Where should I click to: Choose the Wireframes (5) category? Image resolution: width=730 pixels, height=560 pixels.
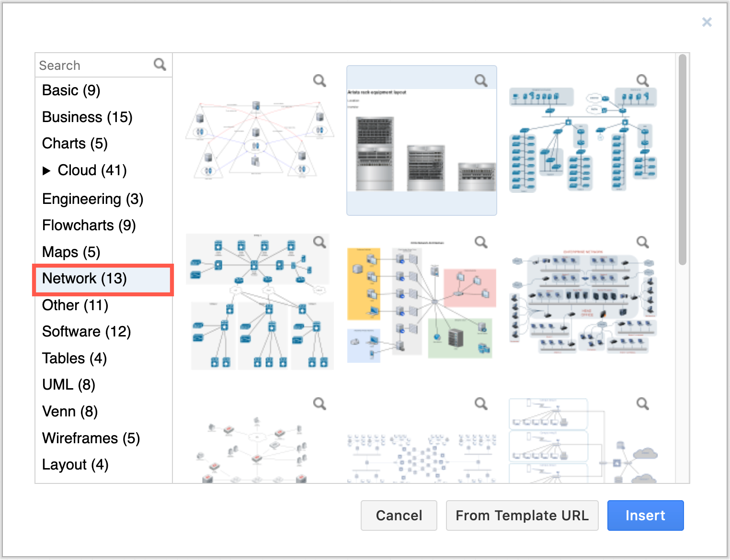pos(91,438)
